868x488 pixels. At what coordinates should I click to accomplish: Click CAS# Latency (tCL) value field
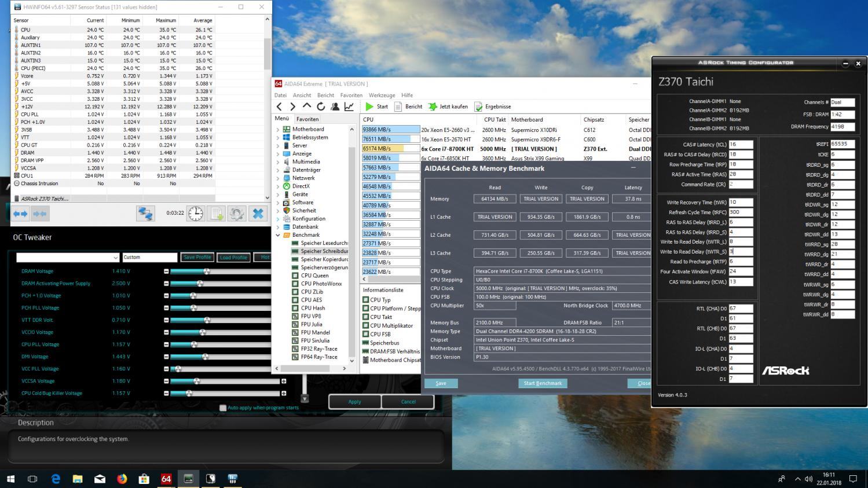pyautogui.click(x=741, y=144)
